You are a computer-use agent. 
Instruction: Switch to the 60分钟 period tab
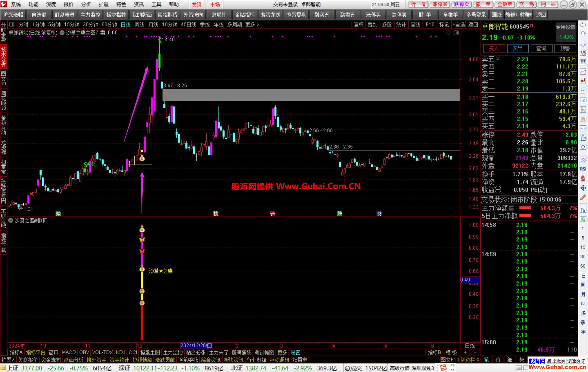(109, 24)
